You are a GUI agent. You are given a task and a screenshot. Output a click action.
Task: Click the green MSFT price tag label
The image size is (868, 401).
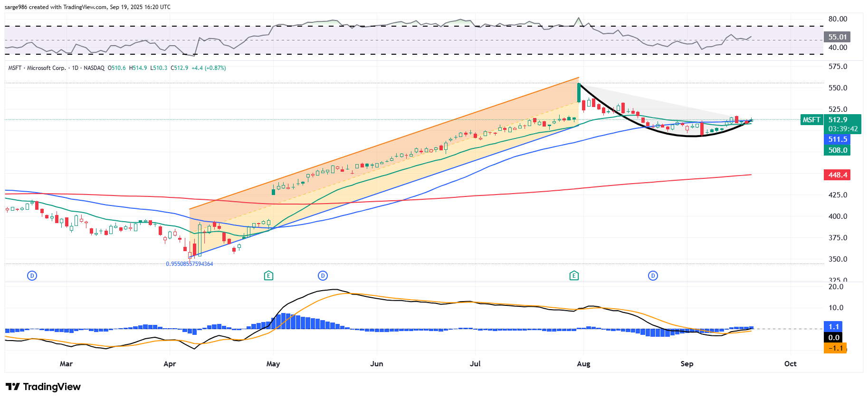click(811, 120)
